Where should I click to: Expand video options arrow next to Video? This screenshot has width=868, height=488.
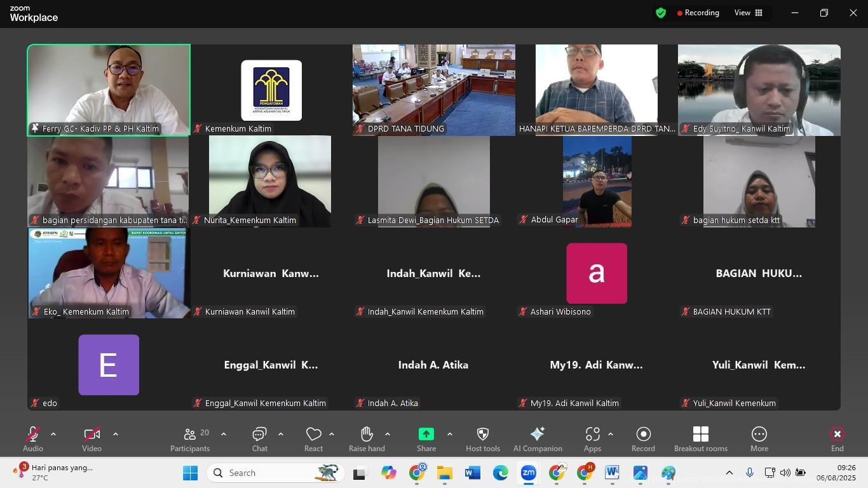coord(115,434)
